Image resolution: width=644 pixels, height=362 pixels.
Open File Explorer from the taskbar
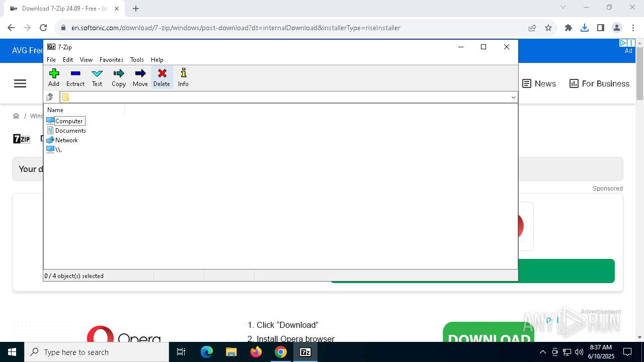231,352
